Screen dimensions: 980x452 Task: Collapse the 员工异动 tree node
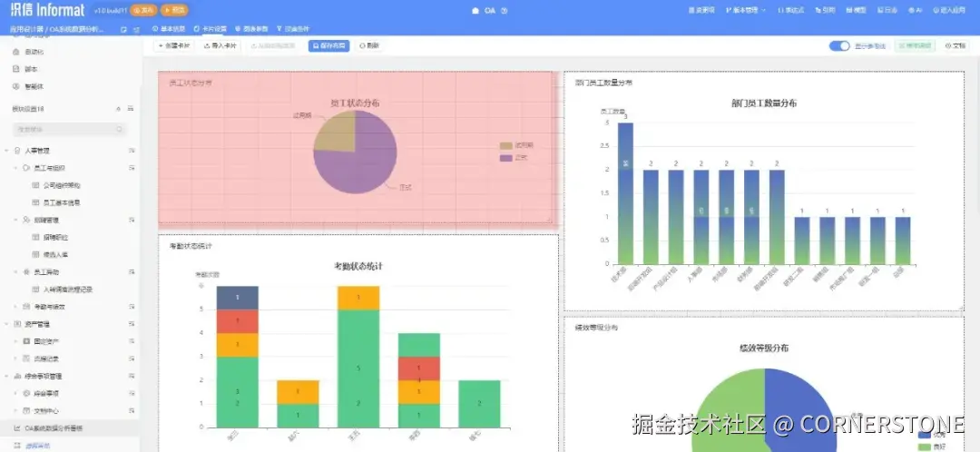point(15,272)
